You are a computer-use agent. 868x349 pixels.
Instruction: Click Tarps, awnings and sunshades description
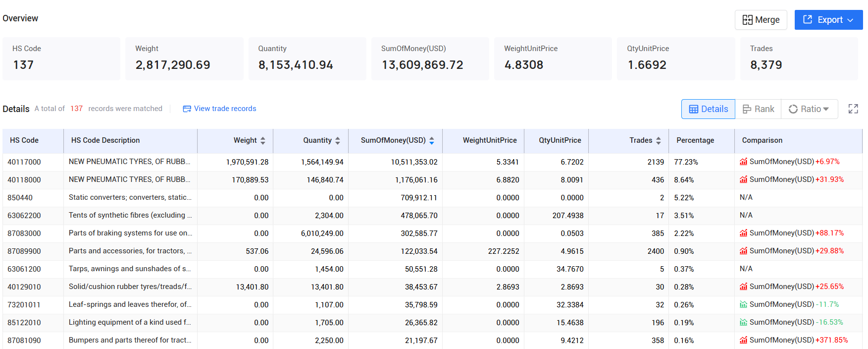pyautogui.click(x=130, y=269)
